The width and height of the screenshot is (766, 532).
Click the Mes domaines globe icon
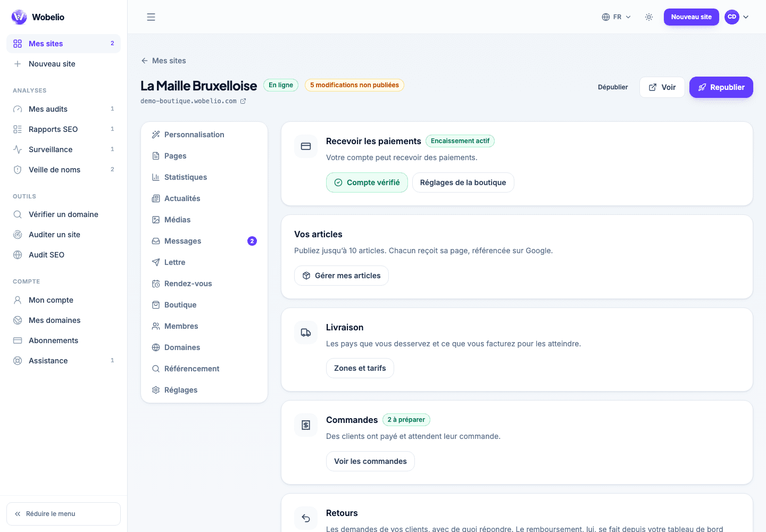click(18, 320)
